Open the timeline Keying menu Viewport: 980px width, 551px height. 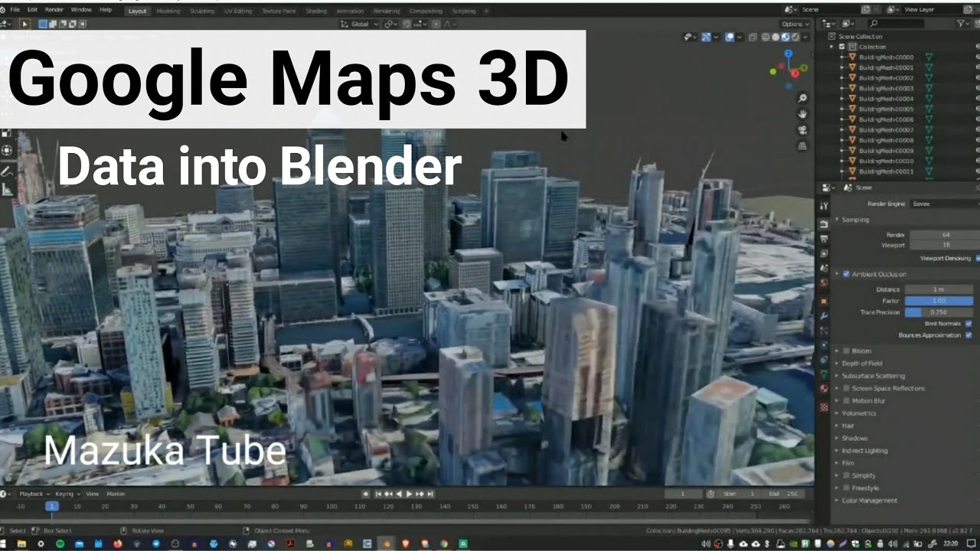click(x=66, y=494)
